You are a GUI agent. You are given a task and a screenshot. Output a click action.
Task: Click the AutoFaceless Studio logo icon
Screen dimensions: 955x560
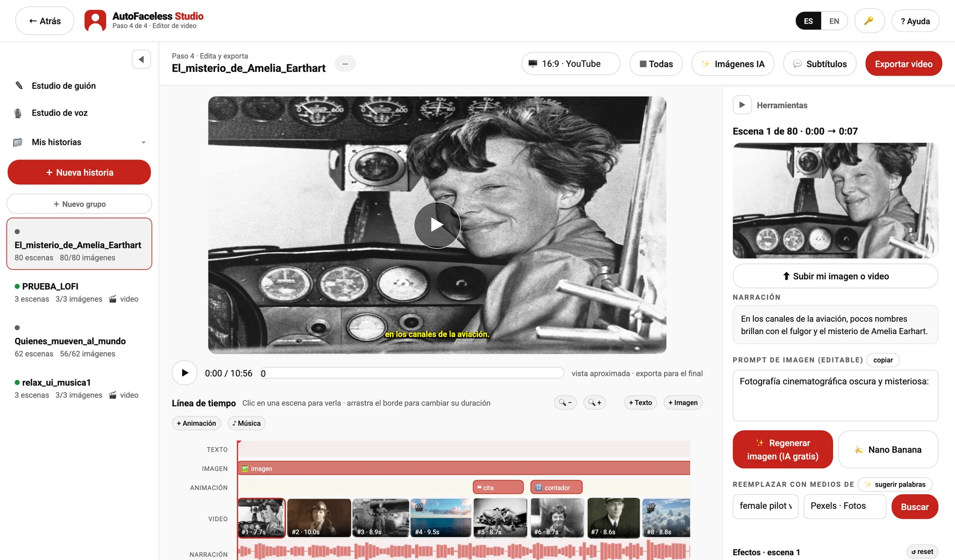[x=95, y=21]
